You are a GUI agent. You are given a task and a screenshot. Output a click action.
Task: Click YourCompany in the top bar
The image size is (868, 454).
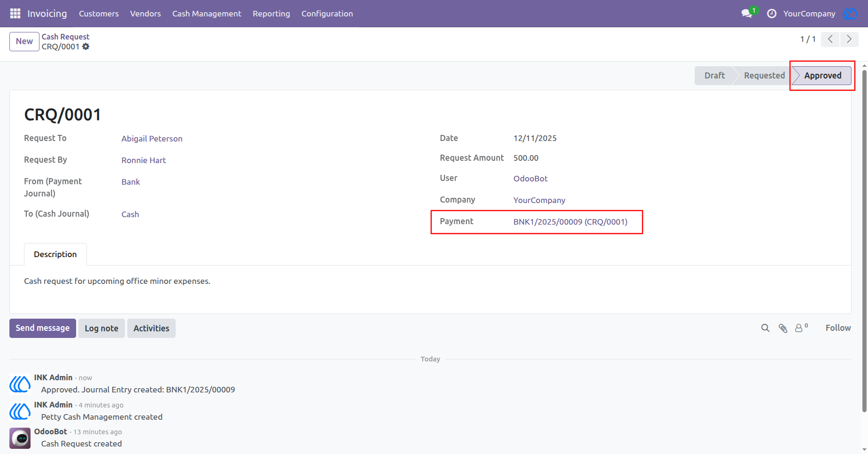tap(809, 14)
